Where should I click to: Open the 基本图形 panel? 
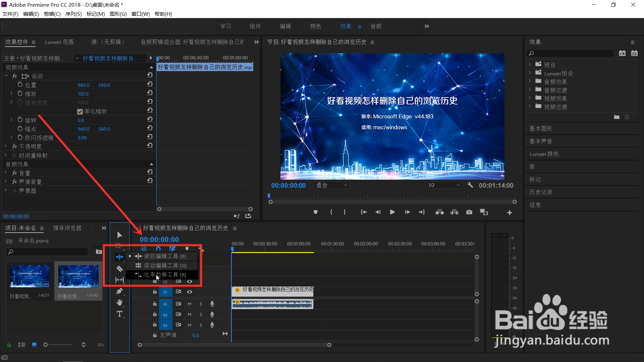click(541, 128)
